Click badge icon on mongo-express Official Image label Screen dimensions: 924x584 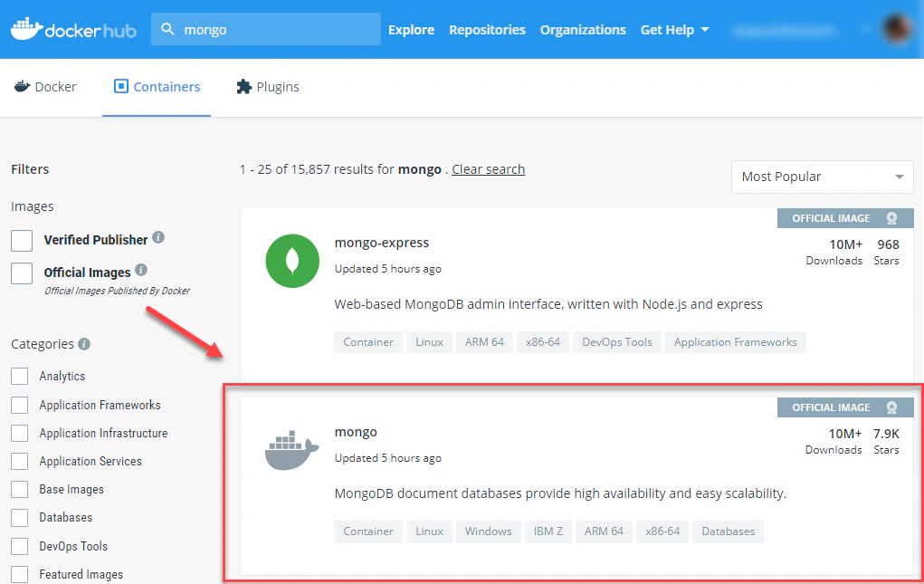tap(891, 218)
